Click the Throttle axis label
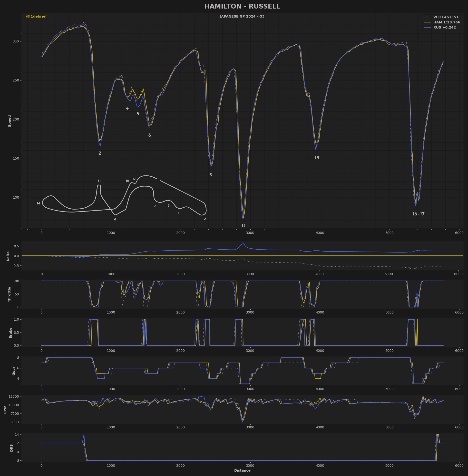The height and width of the screenshot is (476, 468). point(10,294)
